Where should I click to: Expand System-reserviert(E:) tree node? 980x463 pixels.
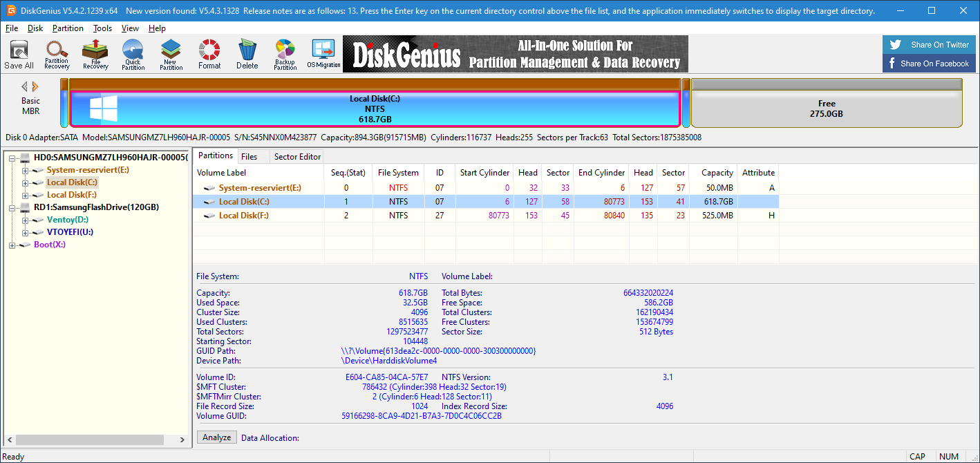pos(25,170)
